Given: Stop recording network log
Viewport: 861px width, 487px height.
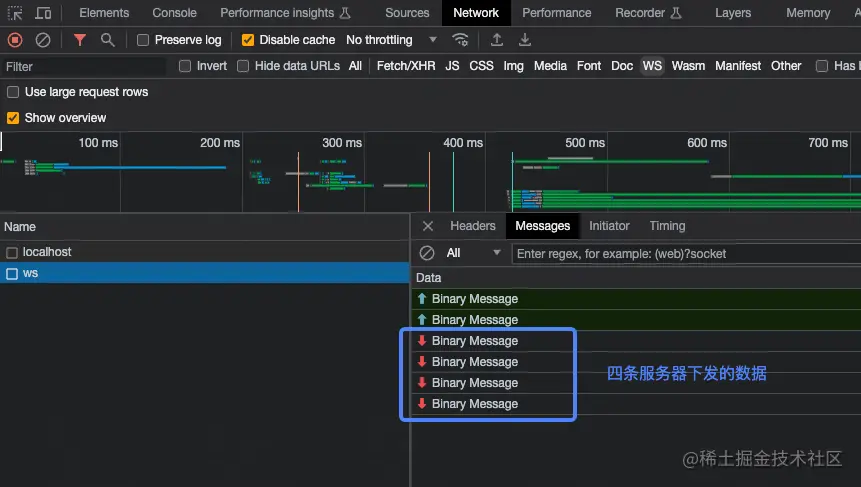Looking at the screenshot, I should click(x=15, y=40).
